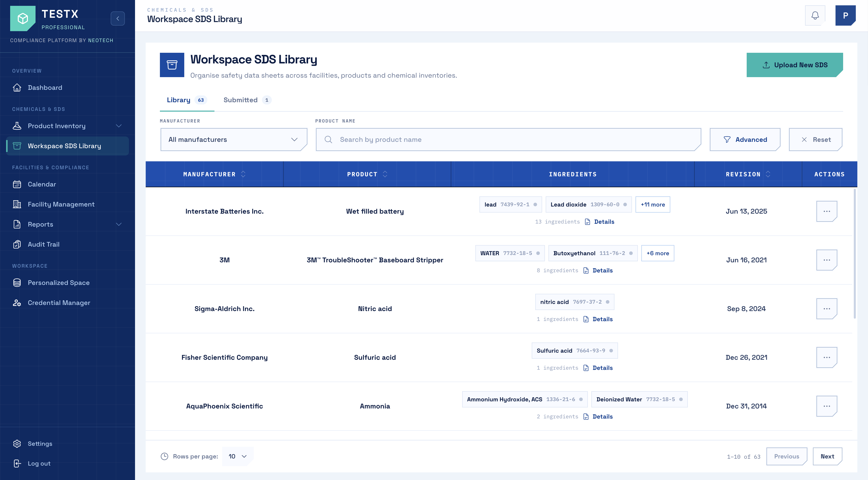Show +6 more ingredients for Baseboard Stripper
This screenshot has width=868, height=480.
click(x=657, y=253)
